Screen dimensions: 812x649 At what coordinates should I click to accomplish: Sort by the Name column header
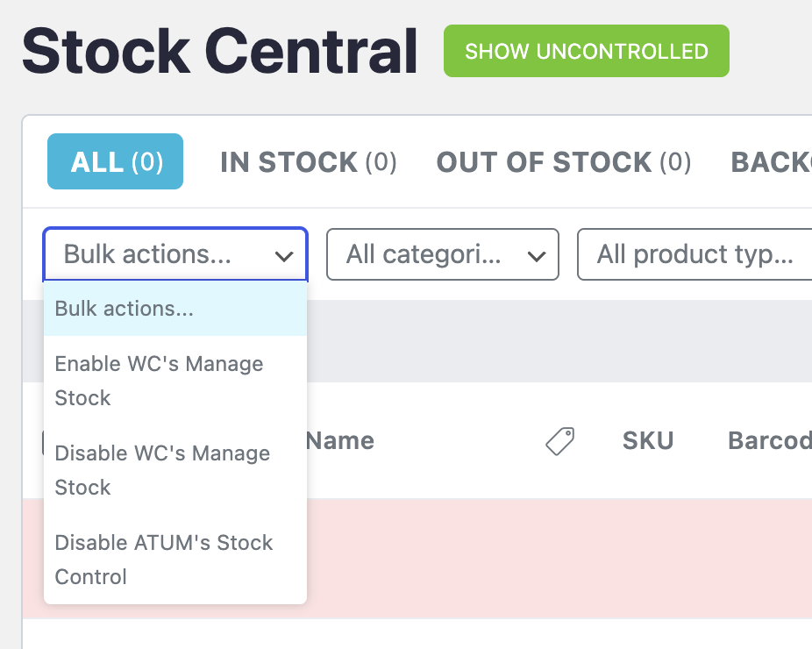click(339, 441)
